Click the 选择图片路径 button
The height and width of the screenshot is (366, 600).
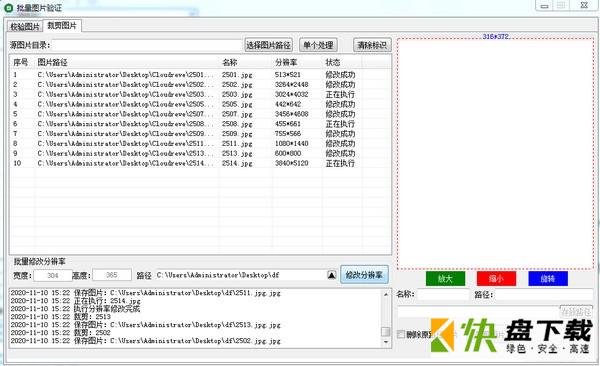pyautogui.click(x=268, y=45)
